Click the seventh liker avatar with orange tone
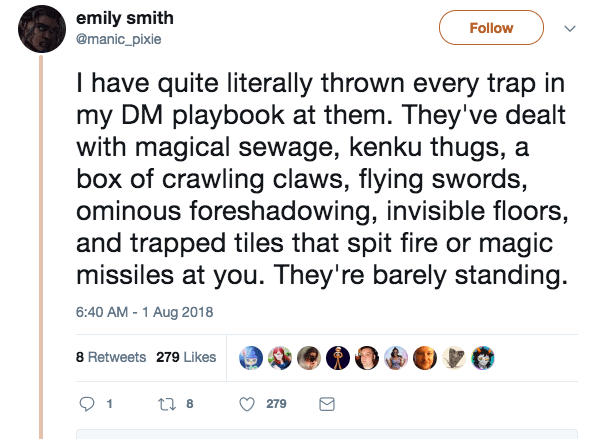Image resolution: width=610 pixels, height=439 pixels. 425,357
